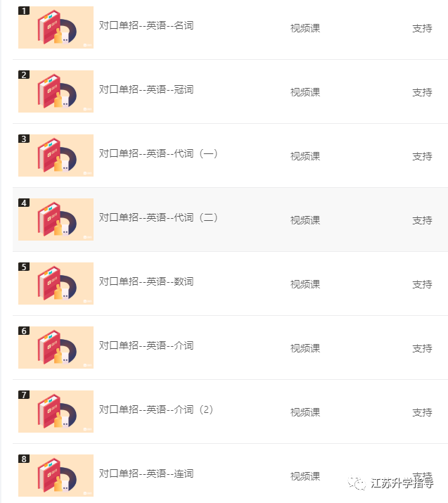Select course title 对口单招--英语--代词（一）

[x=158, y=153]
